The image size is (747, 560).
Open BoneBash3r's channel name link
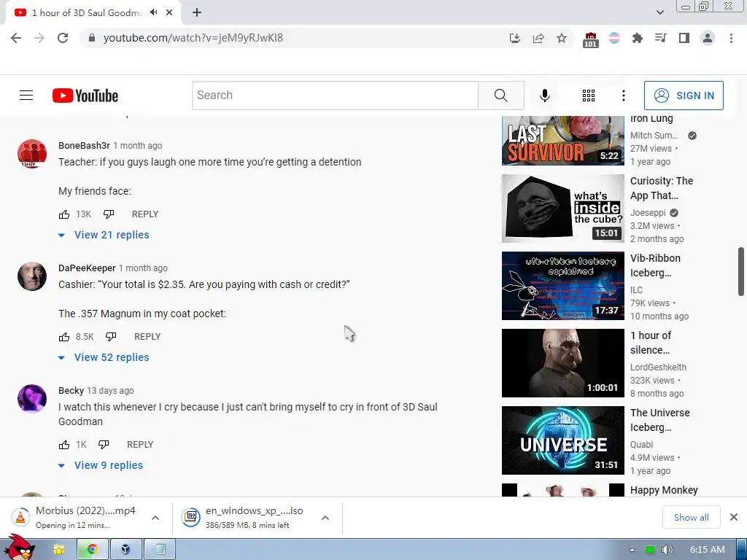[x=84, y=146]
